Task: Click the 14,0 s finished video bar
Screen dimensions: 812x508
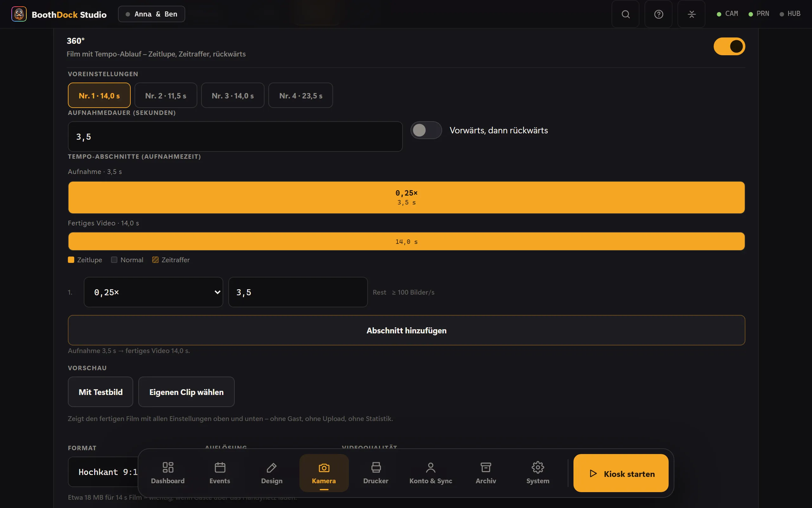Action: [x=406, y=241]
